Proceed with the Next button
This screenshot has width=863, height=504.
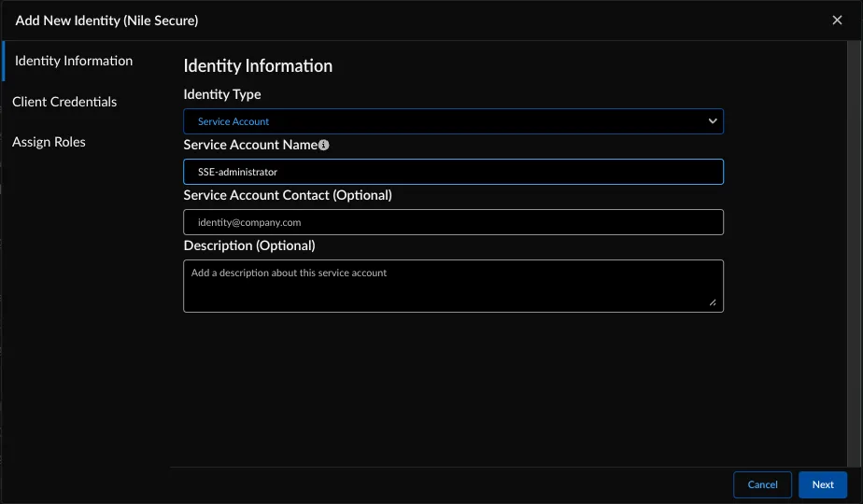point(823,484)
